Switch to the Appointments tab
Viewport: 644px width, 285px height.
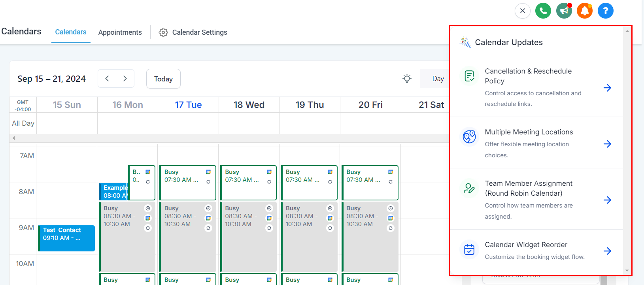[x=120, y=32]
